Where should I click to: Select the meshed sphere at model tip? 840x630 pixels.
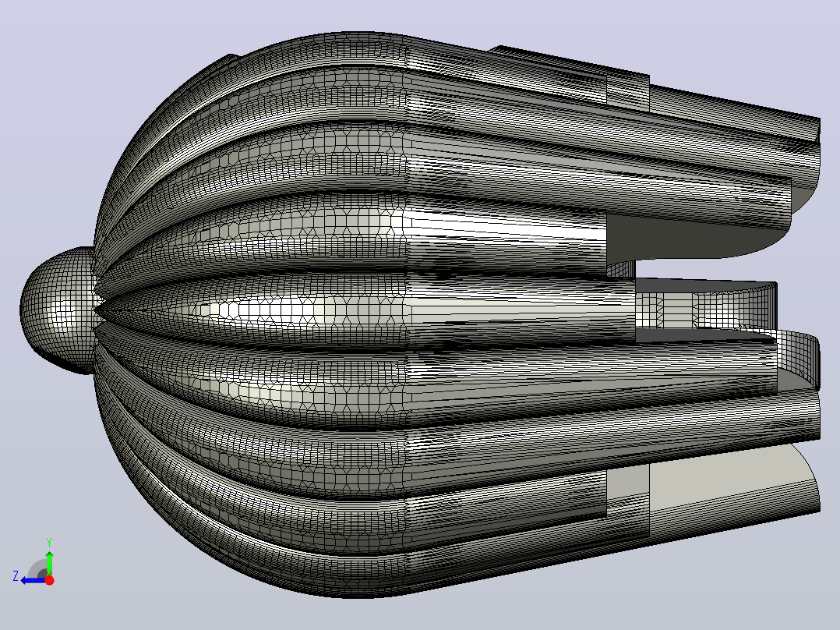(58, 310)
